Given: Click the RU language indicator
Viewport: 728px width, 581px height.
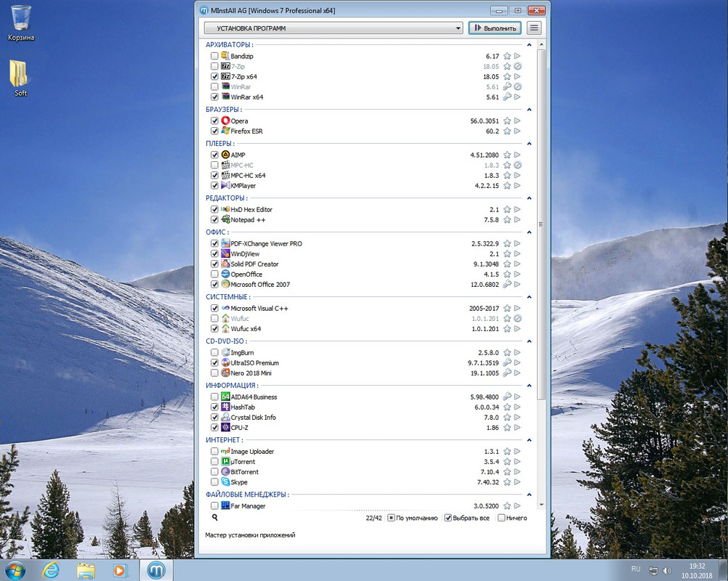Looking at the screenshot, I should point(636,569).
